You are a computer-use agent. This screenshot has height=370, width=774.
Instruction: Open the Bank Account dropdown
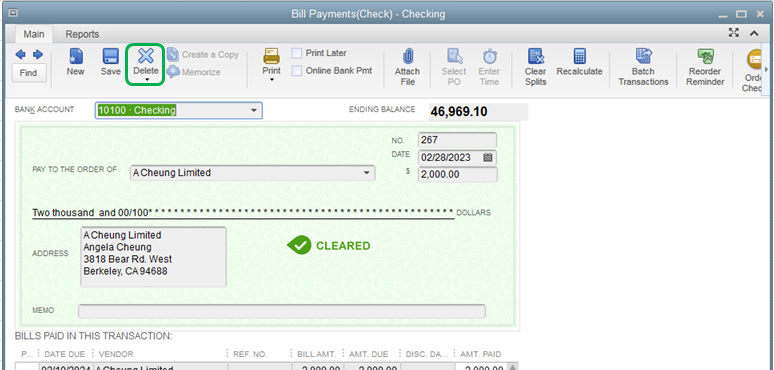tap(254, 111)
